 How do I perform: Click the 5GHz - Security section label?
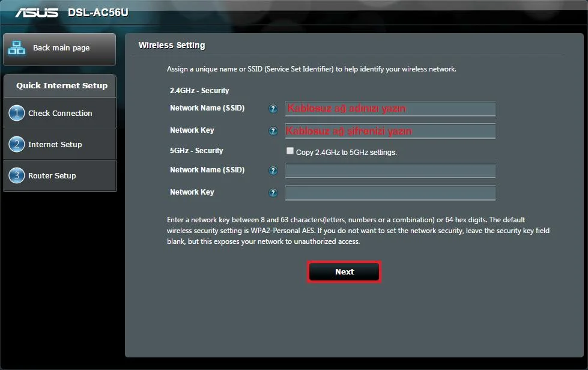coord(196,151)
